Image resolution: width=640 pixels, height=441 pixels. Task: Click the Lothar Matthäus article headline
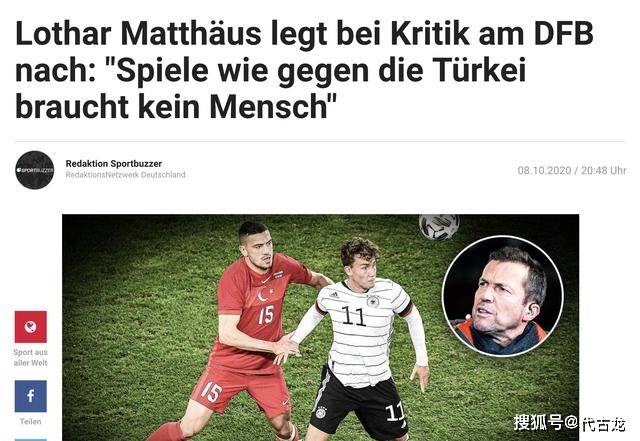[304, 70]
